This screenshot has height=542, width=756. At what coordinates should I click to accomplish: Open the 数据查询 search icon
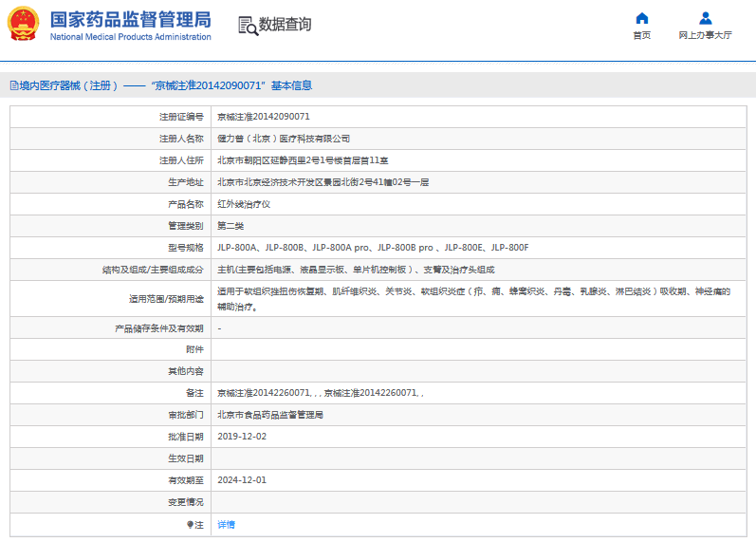pos(248,26)
